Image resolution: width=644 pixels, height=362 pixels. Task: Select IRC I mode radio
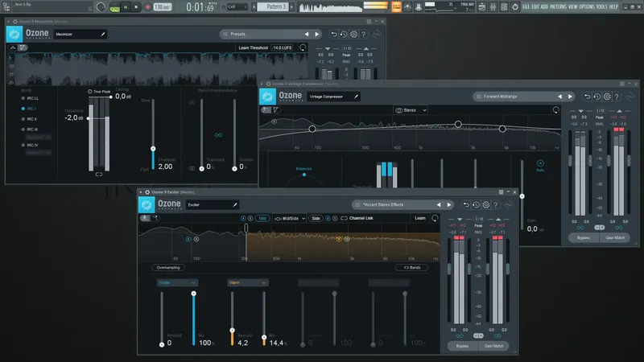pos(23,109)
